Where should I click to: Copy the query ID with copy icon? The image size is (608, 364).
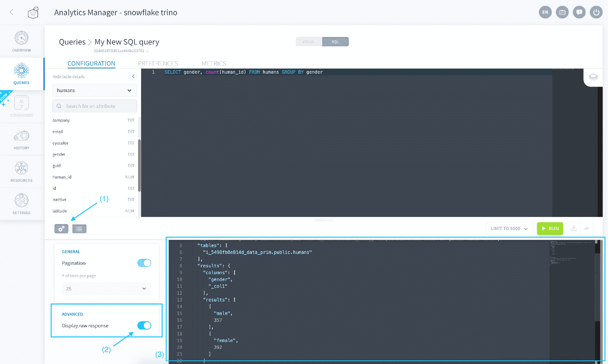(147, 51)
